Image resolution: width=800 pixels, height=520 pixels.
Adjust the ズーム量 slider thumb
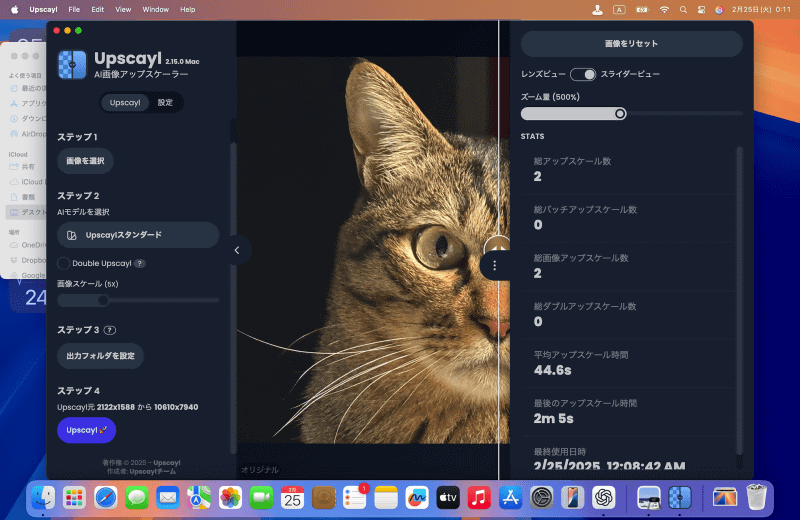(620, 113)
